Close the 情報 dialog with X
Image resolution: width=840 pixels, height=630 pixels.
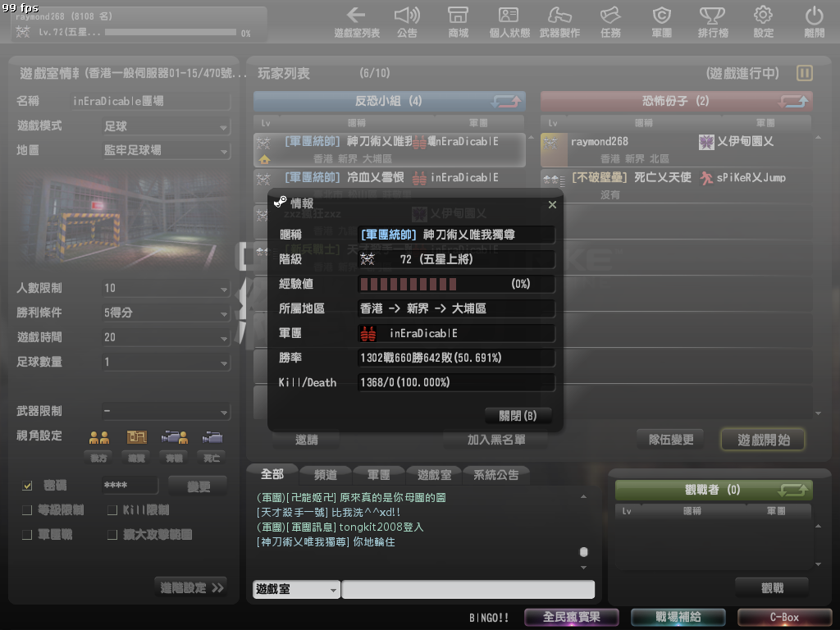552,204
